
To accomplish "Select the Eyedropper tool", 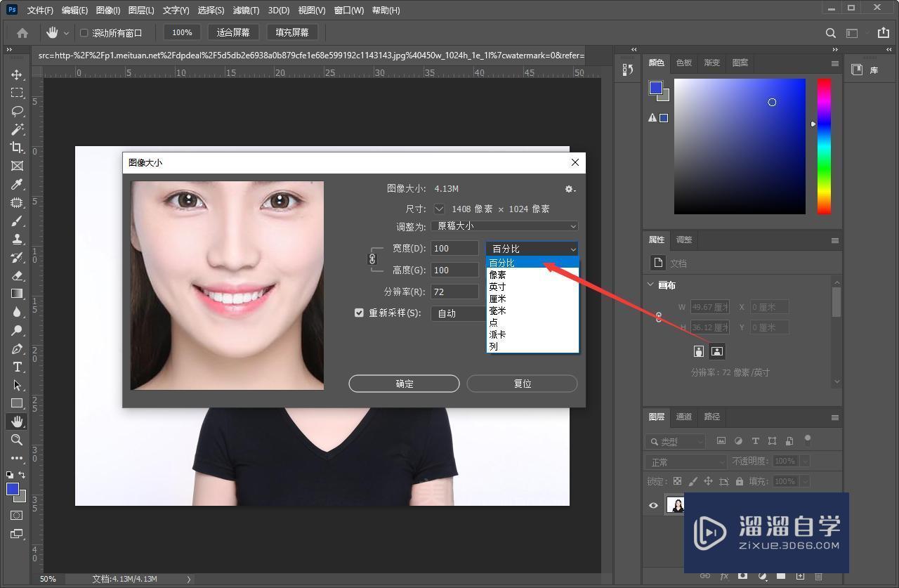I will pyautogui.click(x=17, y=184).
